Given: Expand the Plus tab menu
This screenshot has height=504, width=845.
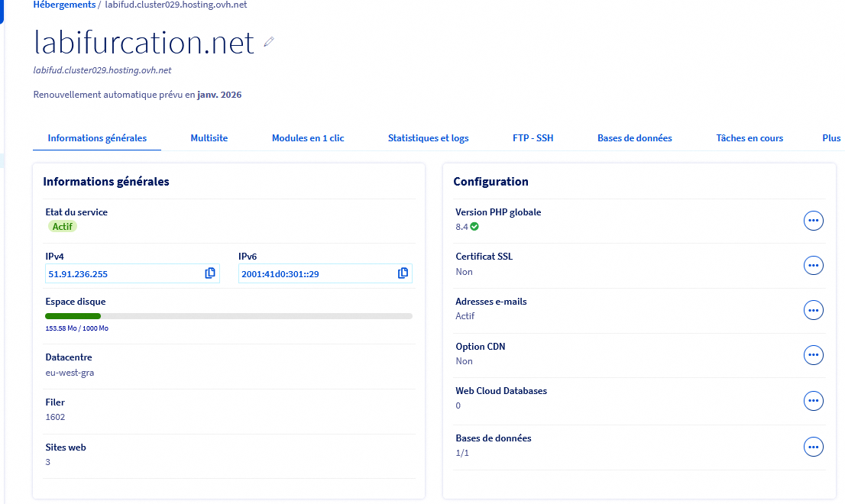Looking at the screenshot, I should point(831,138).
